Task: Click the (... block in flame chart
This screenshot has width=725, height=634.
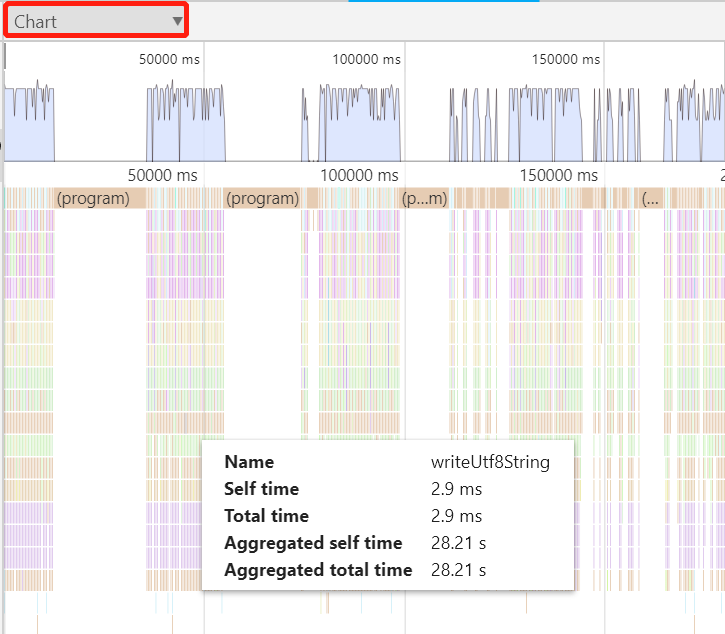Action: tap(650, 198)
